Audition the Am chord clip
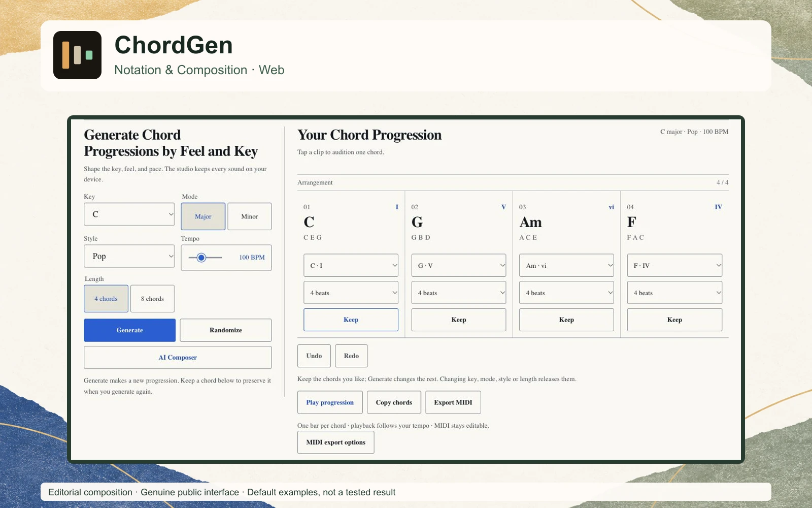Image resolution: width=812 pixels, height=508 pixels. tap(566, 223)
